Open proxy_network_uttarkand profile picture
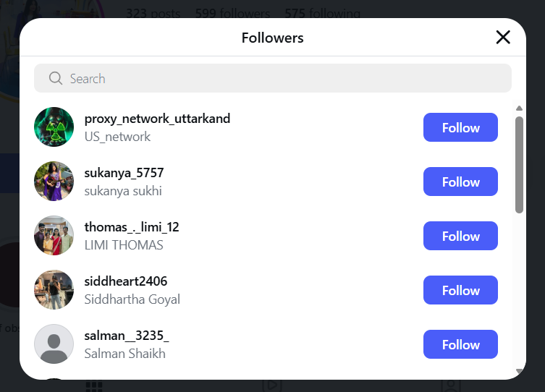Screen dimensions: 545x392 coord(54,127)
